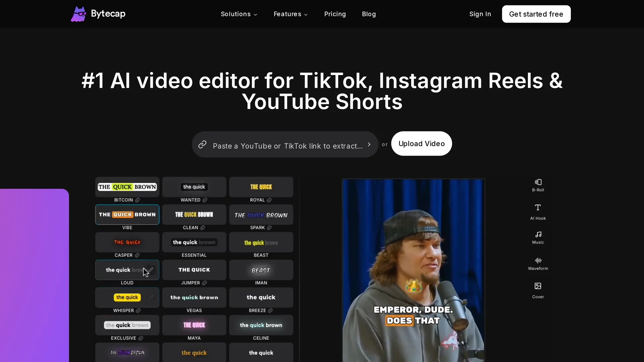Select the VEGAS caption style preview
Screen dimensions: 644x362
coord(194,297)
